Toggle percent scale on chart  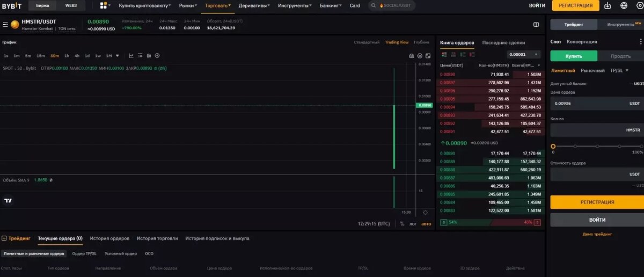tap(402, 224)
